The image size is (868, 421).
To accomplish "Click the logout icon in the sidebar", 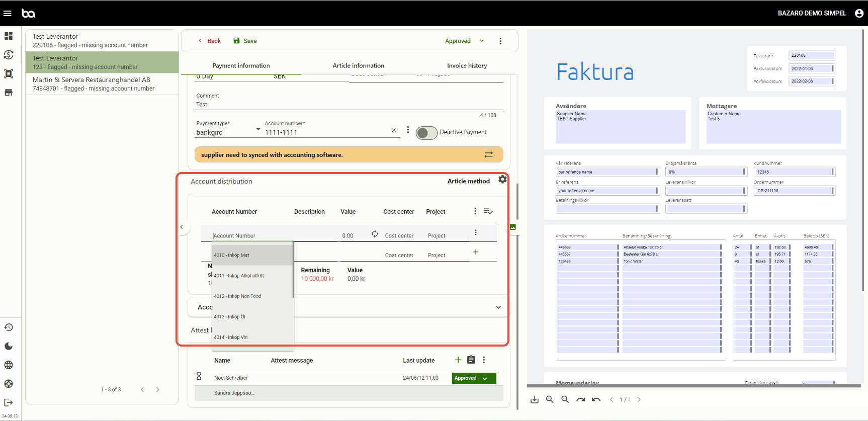I will (9, 402).
